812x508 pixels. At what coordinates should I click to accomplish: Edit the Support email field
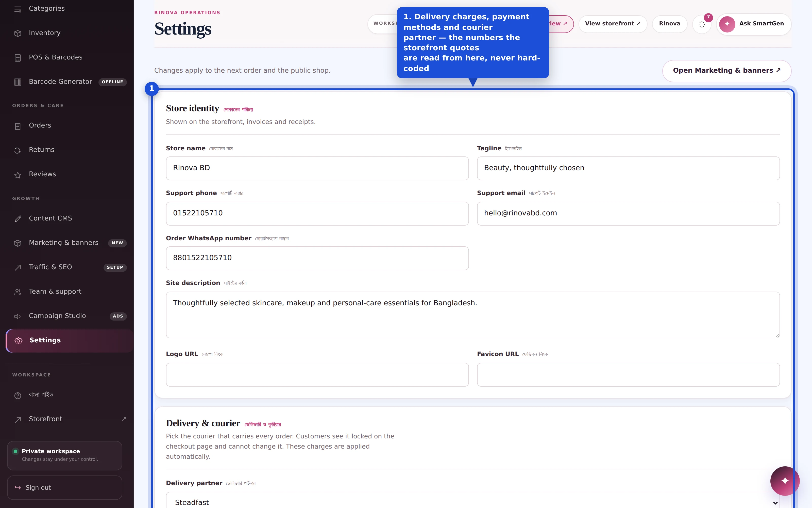[x=628, y=213]
